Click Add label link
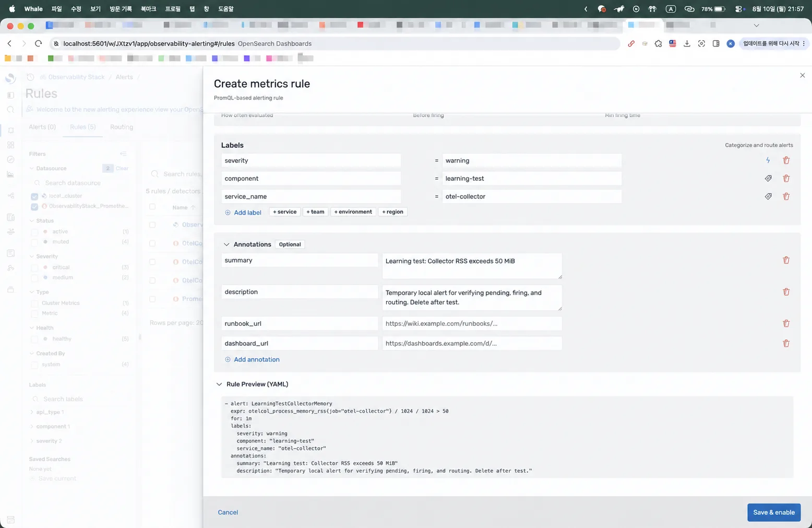This screenshot has width=812, height=528. tap(243, 213)
